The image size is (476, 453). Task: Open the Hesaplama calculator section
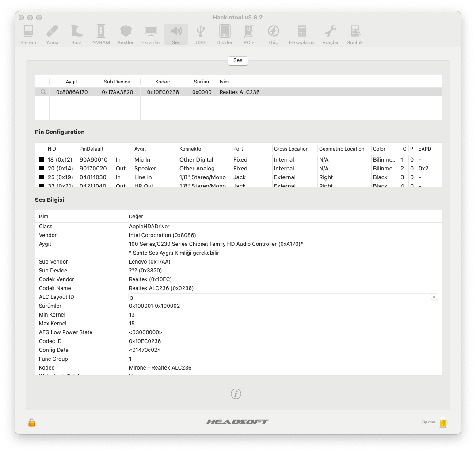click(x=301, y=34)
